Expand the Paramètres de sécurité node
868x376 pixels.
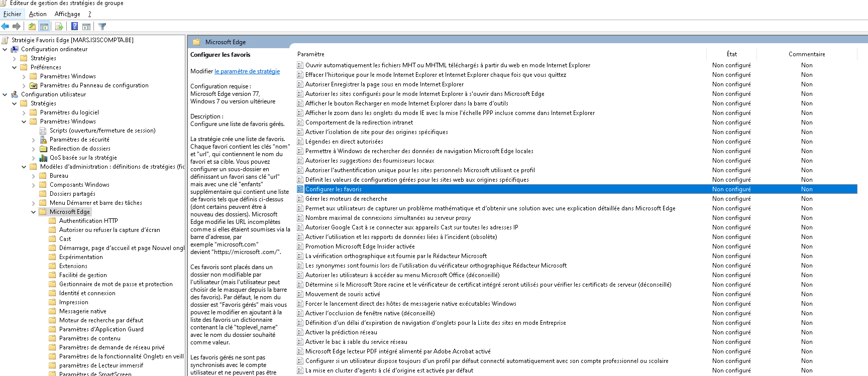[x=34, y=140]
